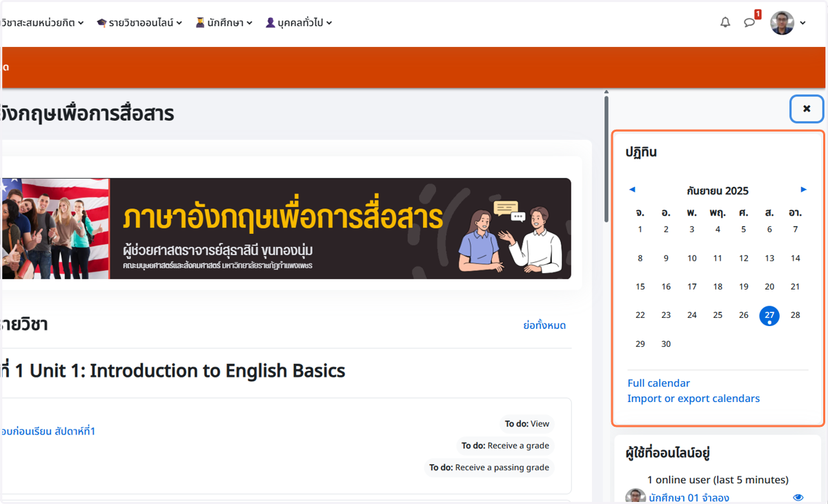828x504 pixels.
Task: Click the graduation cap icon
Action: (x=101, y=23)
